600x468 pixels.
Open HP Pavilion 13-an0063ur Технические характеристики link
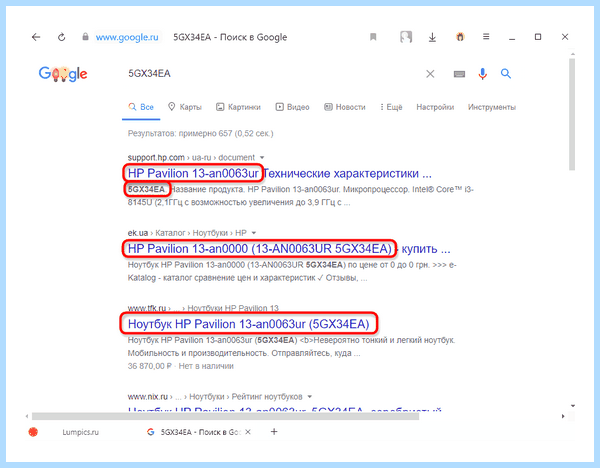[x=279, y=173]
